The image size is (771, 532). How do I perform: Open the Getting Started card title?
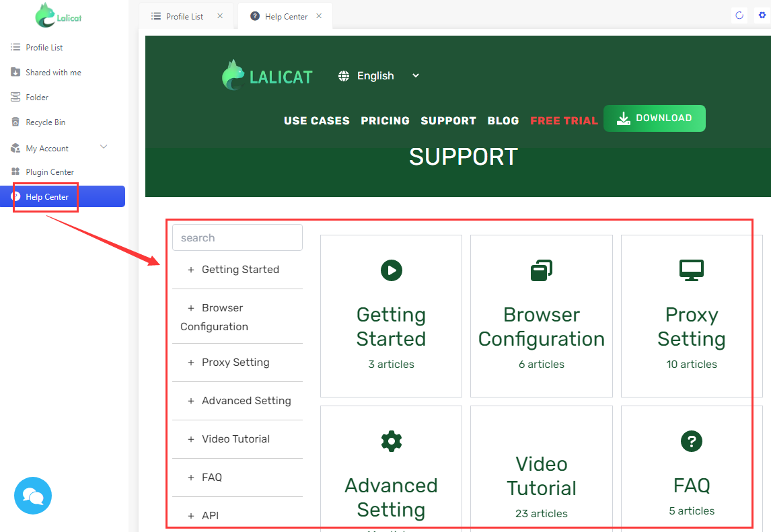click(x=392, y=326)
